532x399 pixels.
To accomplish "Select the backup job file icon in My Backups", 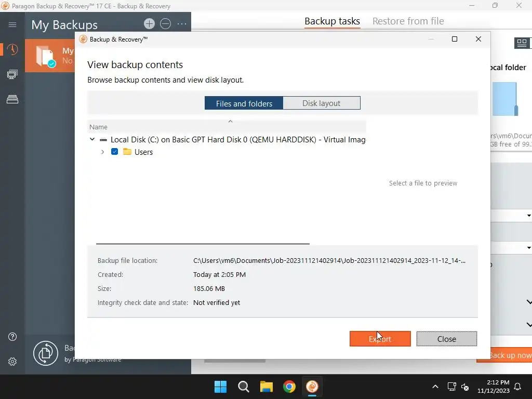I will 46,56.
